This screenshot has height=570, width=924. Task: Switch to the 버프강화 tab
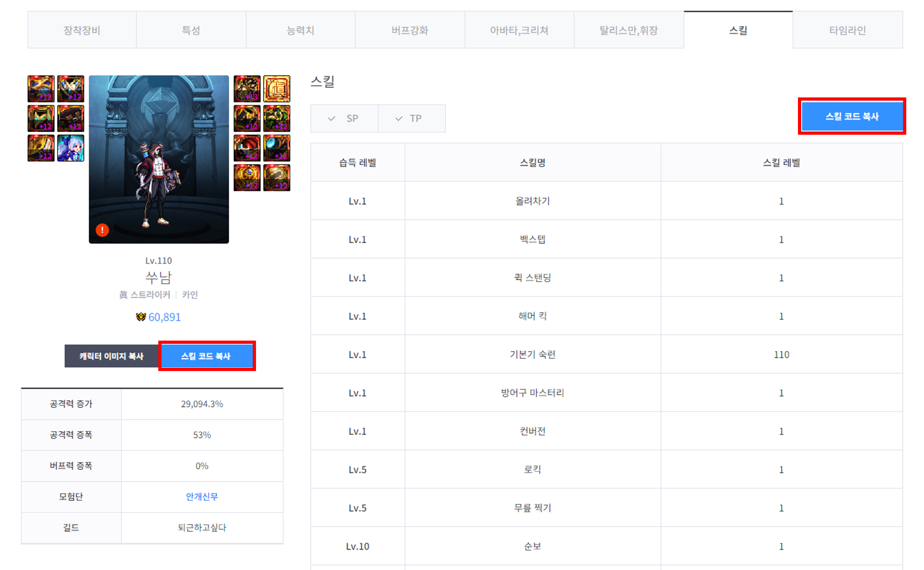(409, 30)
